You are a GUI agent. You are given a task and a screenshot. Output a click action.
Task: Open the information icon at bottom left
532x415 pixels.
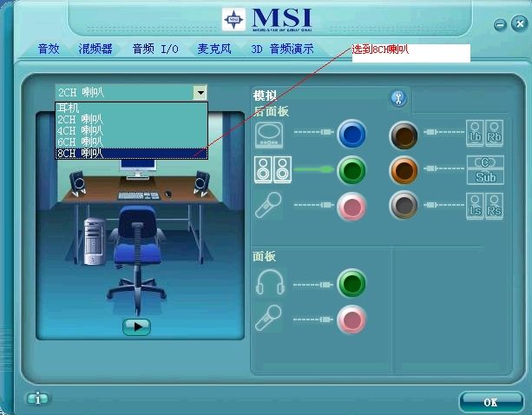(37, 399)
